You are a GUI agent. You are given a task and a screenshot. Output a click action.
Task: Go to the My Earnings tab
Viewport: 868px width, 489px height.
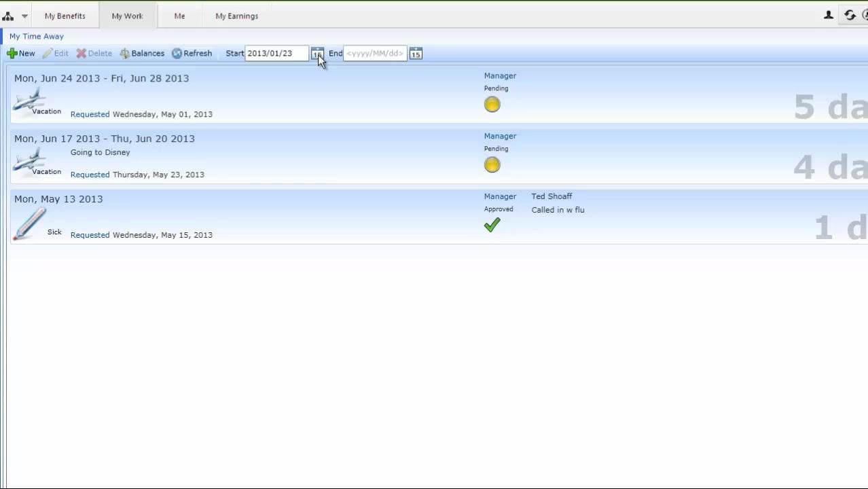coord(237,16)
